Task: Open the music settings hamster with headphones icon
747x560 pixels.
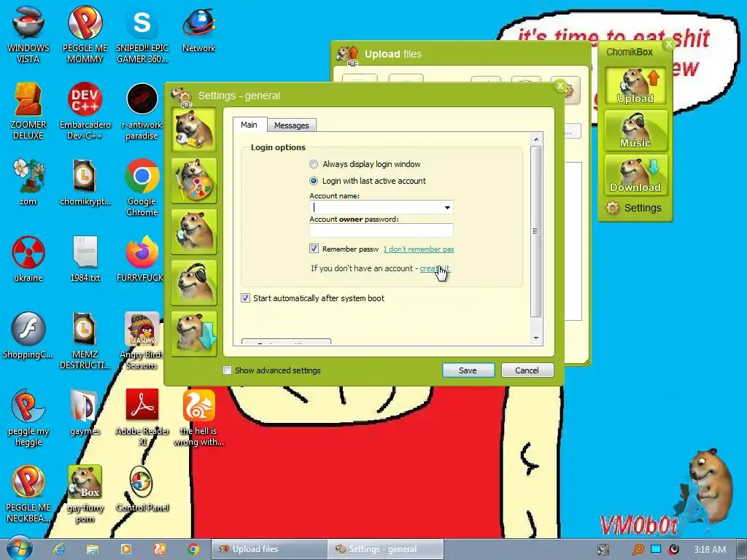Action: [194, 283]
